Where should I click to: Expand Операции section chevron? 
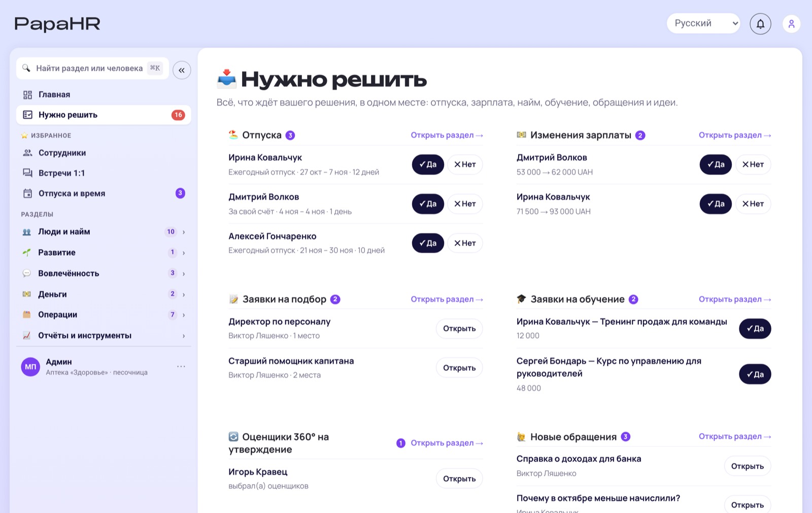click(184, 315)
